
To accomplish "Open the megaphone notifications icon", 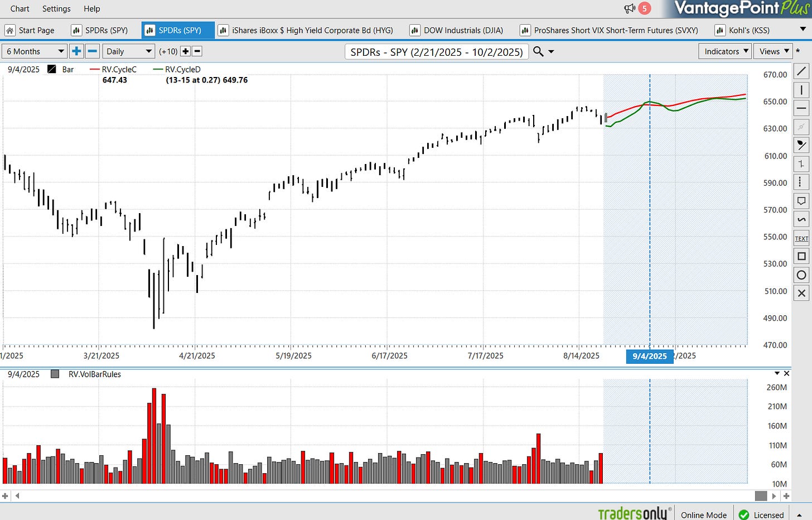I will [630, 8].
